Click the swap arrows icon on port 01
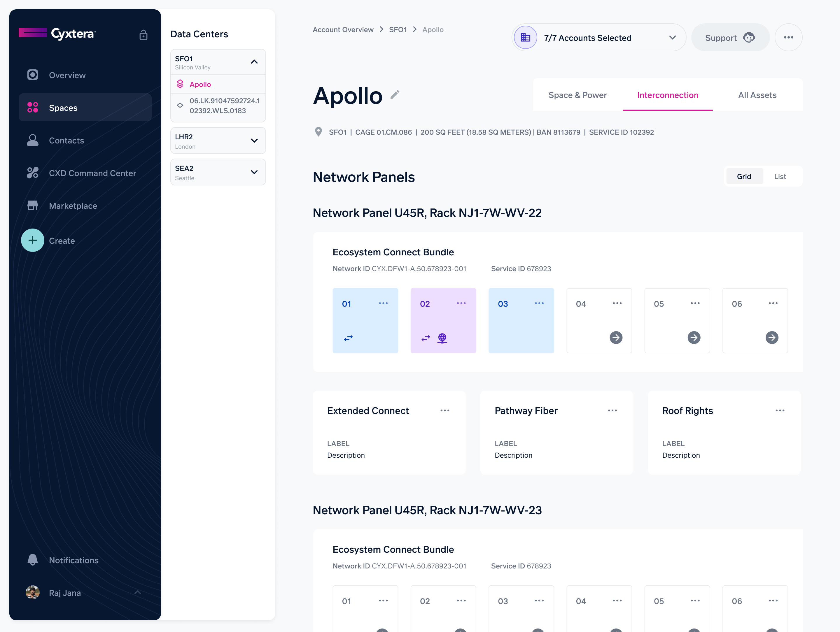Image resolution: width=840 pixels, height=632 pixels. coord(348,338)
